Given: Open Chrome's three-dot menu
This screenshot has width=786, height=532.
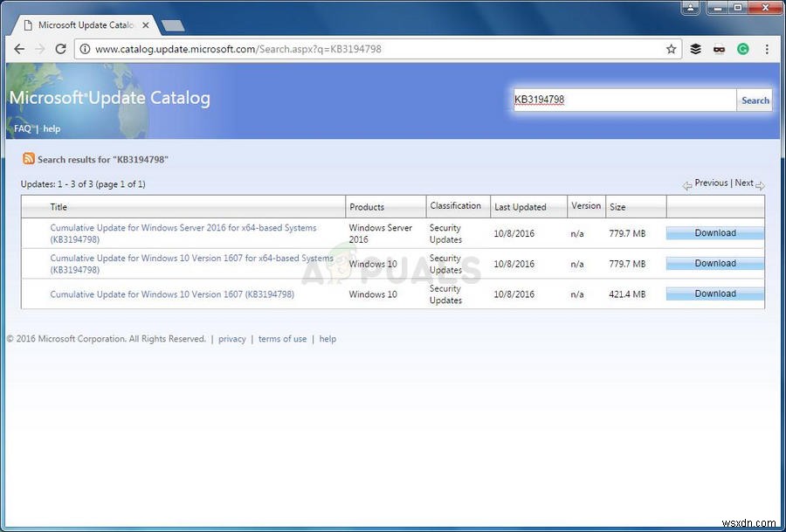Looking at the screenshot, I should pos(767,49).
